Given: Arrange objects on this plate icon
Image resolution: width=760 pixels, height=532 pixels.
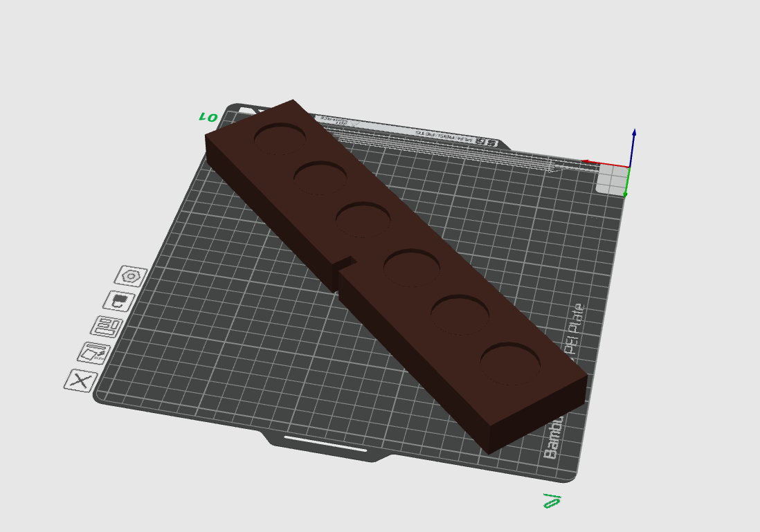Looking at the screenshot, I should tap(107, 327).
